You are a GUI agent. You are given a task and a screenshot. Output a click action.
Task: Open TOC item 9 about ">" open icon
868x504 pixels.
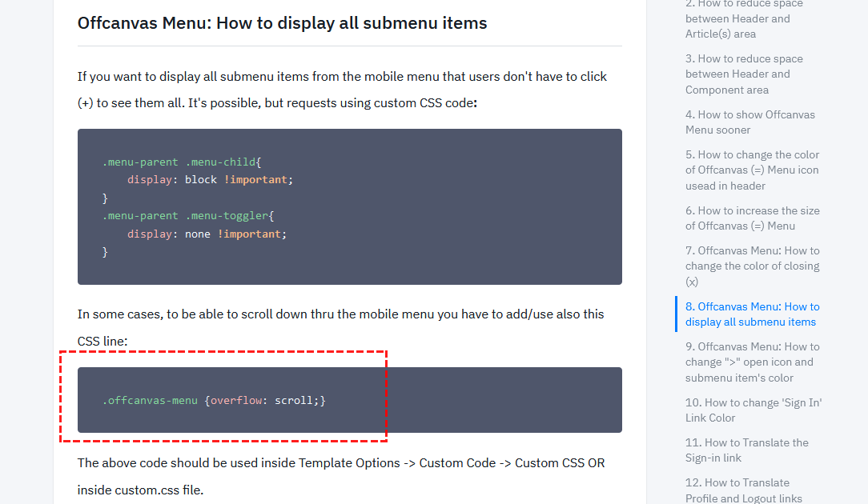click(x=752, y=362)
